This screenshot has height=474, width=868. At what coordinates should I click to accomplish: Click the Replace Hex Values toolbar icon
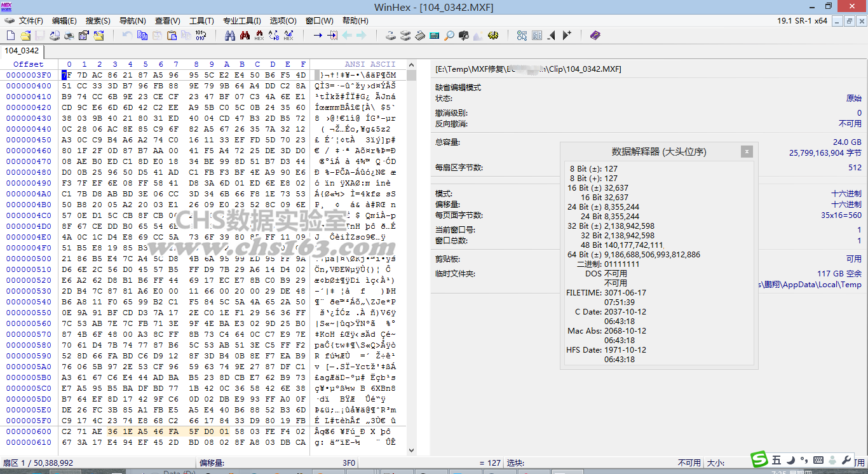pos(288,36)
